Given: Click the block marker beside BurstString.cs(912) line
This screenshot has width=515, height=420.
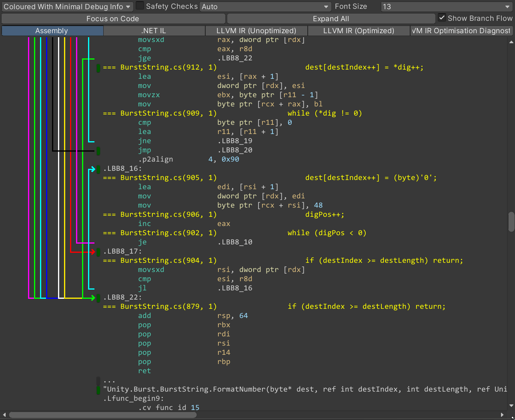Looking at the screenshot, I should tap(98, 68).
